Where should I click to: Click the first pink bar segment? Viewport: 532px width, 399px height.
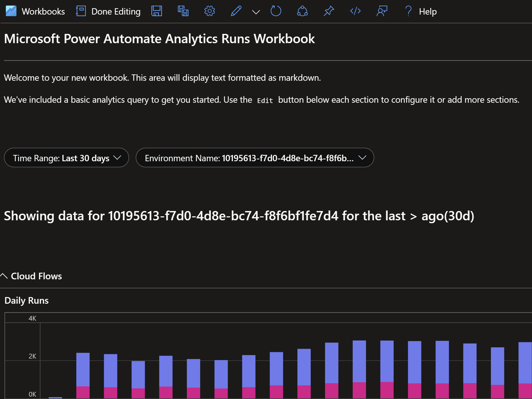83,392
